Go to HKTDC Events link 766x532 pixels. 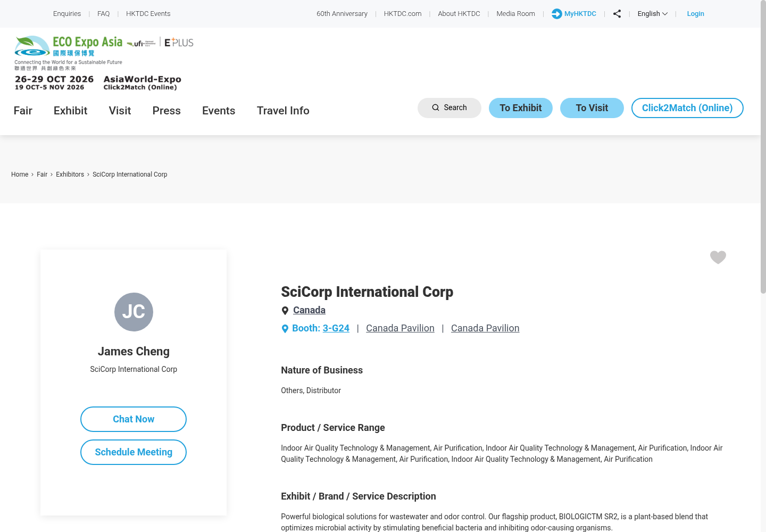point(148,14)
